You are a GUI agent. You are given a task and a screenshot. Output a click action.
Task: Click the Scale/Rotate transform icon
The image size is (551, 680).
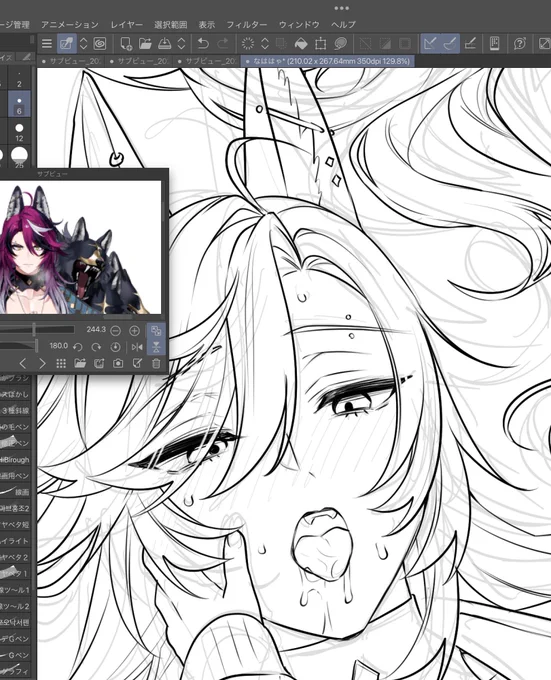(321, 43)
